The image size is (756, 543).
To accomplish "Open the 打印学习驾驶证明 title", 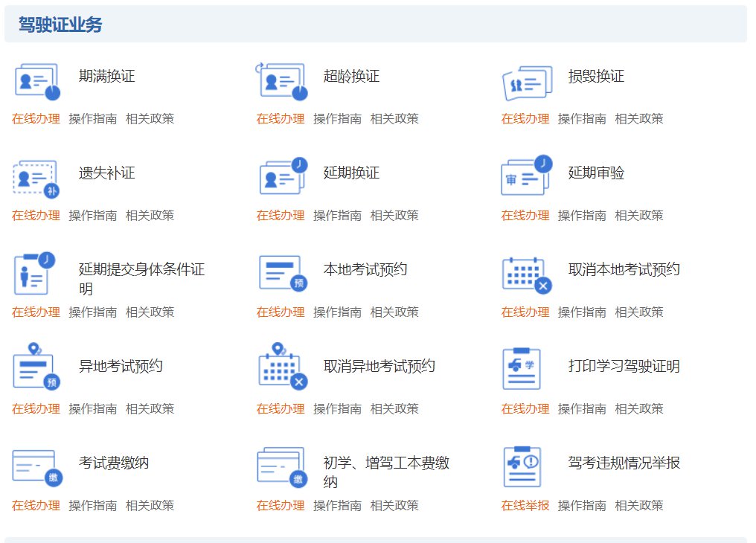I will coord(624,366).
